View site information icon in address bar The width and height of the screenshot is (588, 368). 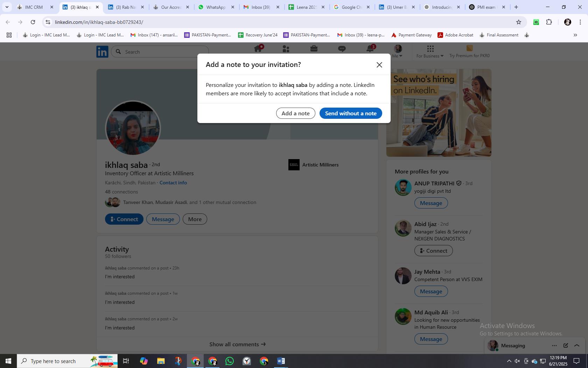(48, 22)
